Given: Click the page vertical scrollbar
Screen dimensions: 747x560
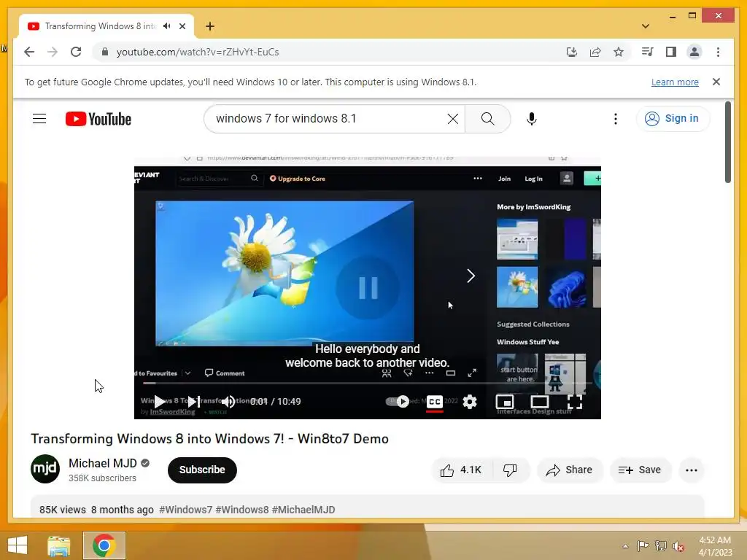Looking at the screenshot, I should (x=727, y=142).
